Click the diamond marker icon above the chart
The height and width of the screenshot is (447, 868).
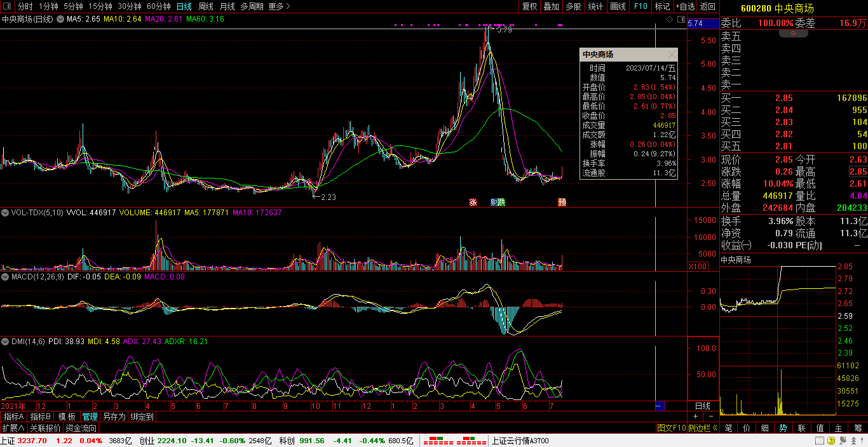pos(669,20)
